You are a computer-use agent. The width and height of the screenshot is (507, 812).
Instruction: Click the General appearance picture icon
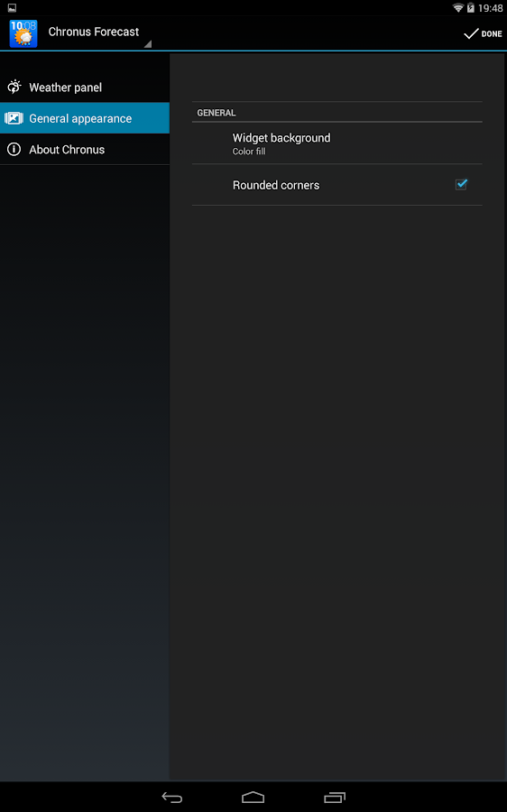pos(14,118)
